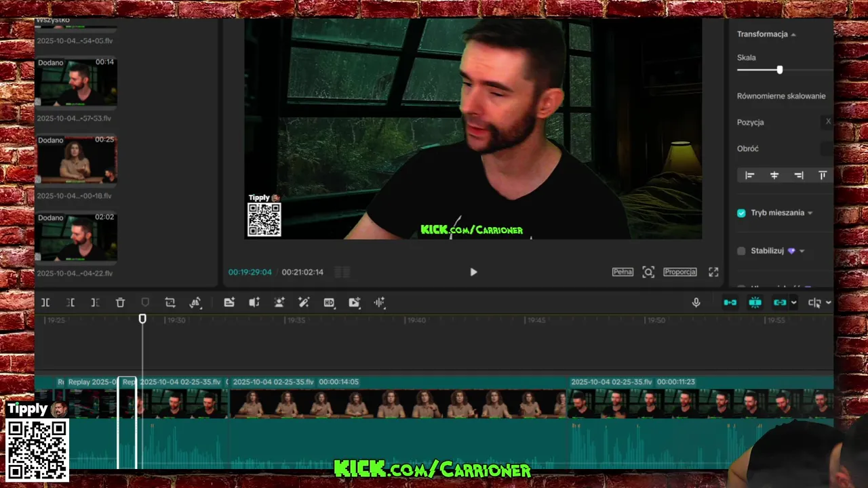The width and height of the screenshot is (868, 488).
Task: Select the timeline clip labeled 00:00:14:05
Action: pos(398,422)
